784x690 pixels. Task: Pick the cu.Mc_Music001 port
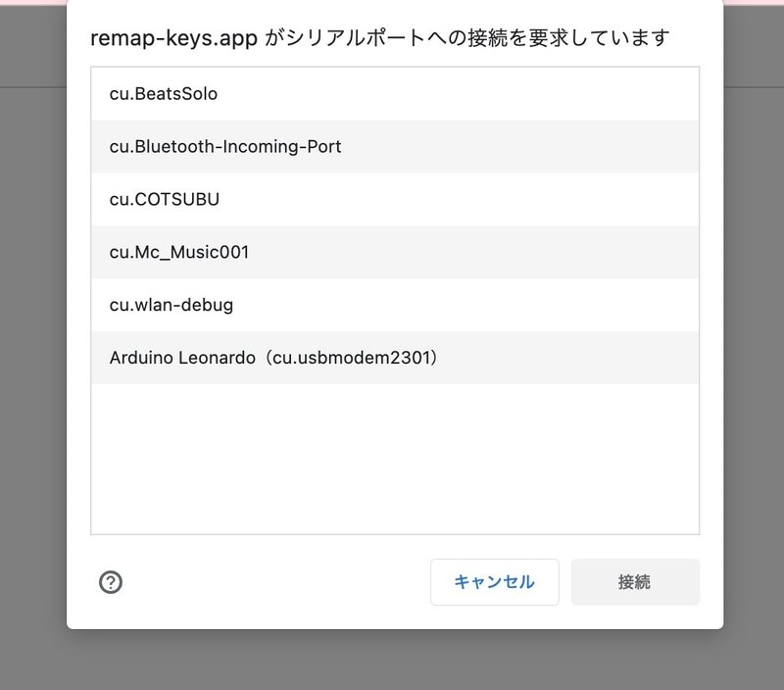(395, 252)
